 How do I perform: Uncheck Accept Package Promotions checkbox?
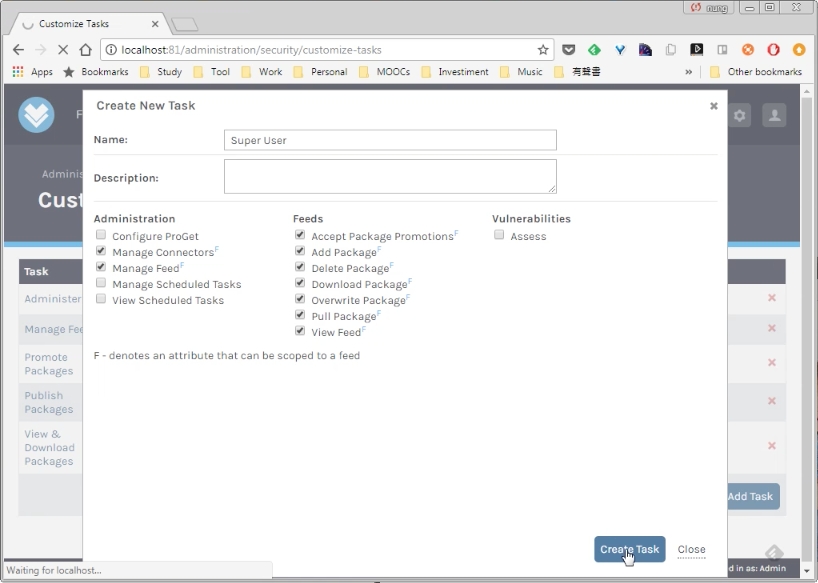[x=300, y=235]
